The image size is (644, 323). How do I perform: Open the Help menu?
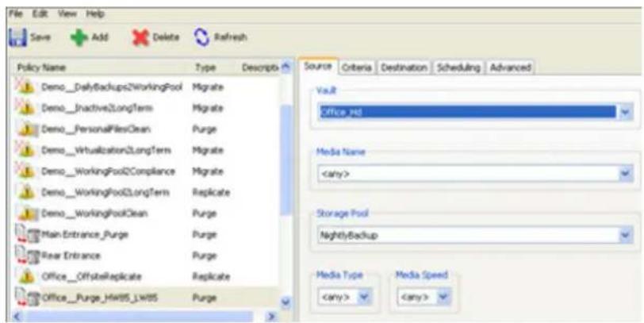pos(95,13)
